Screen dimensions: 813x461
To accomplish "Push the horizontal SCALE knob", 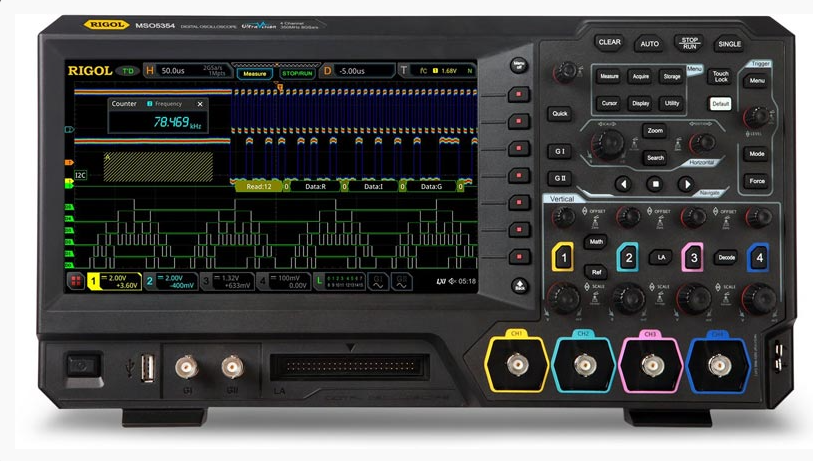I will [x=607, y=143].
